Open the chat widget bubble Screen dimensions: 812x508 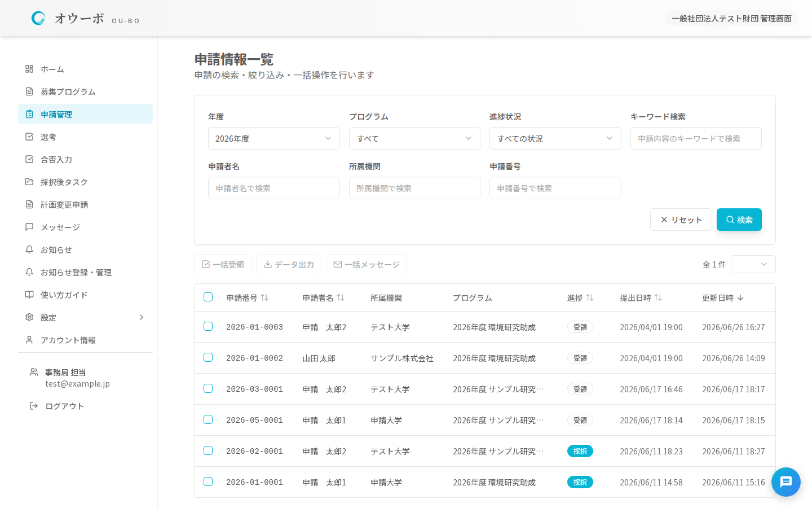point(786,482)
